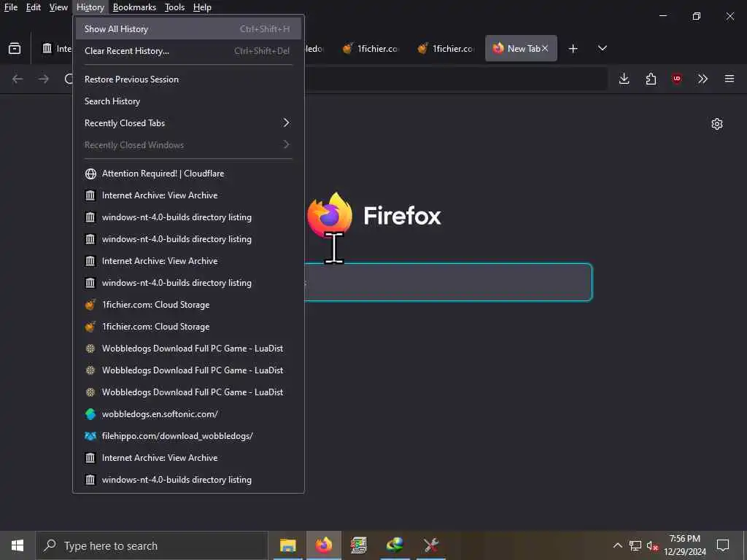Open the Windows Start button
This screenshot has height=560, width=747.
point(18,545)
